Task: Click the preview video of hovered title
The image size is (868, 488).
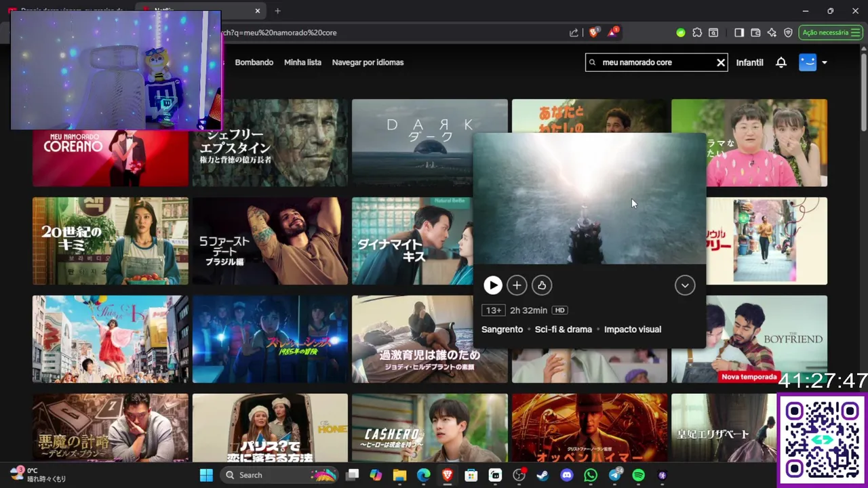Action: [x=589, y=199]
